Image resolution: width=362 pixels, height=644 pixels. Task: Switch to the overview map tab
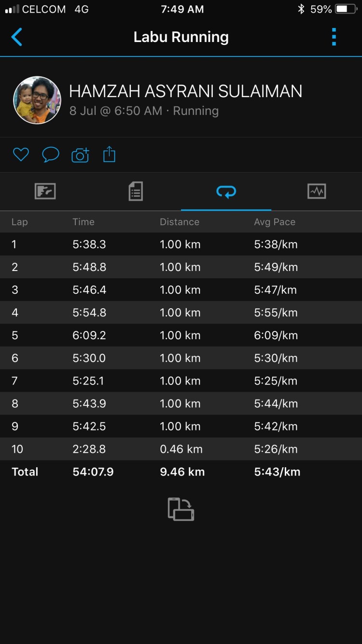click(x=45, y=191)
